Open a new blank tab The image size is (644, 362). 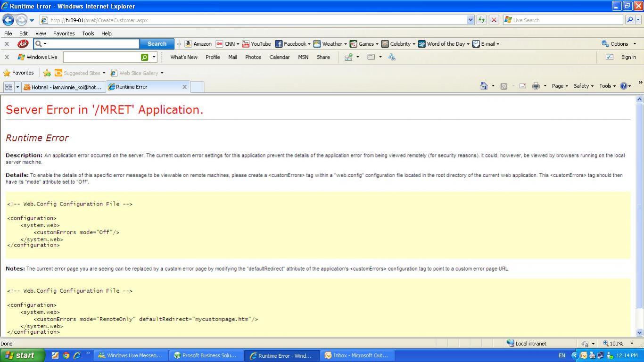tap(197, 87)
